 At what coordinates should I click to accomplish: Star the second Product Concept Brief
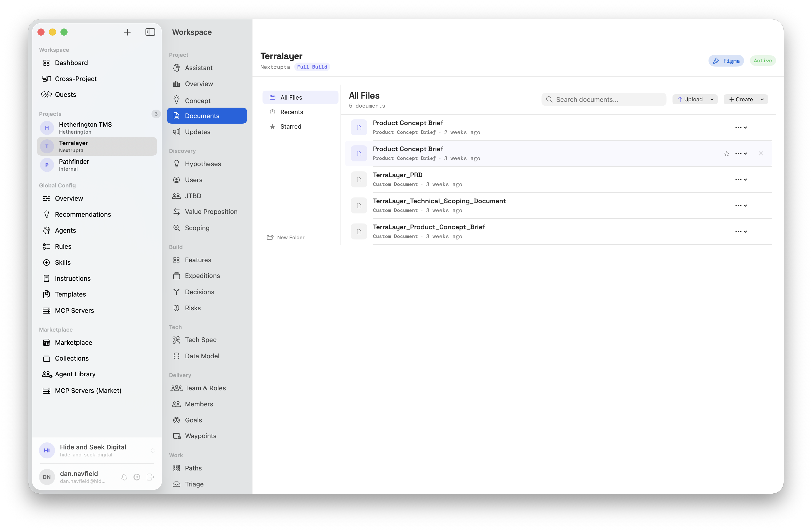(726, 154)
